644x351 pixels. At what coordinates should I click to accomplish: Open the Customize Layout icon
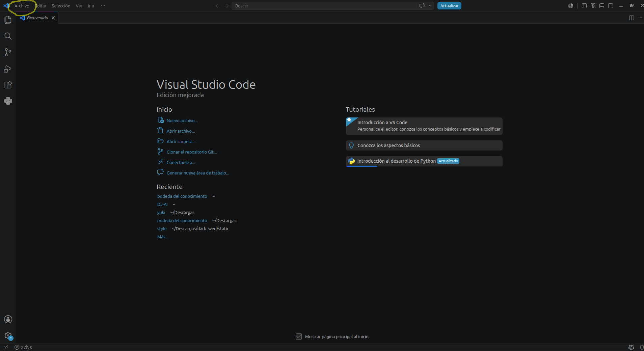[593, 6]
